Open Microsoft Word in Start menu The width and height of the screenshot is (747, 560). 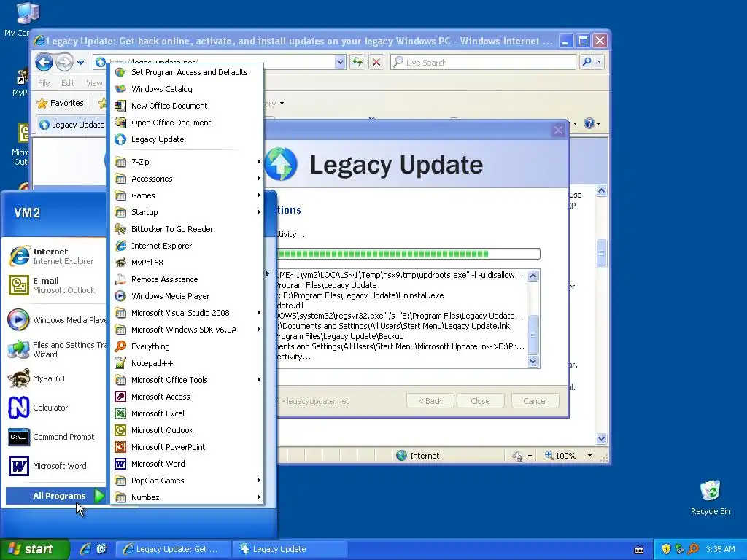(56, 466)
